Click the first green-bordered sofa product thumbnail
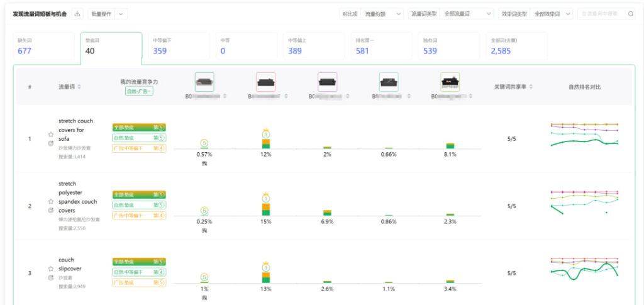Image resolution: width=644 pixels, height=305 pixels. pos(204,82)
